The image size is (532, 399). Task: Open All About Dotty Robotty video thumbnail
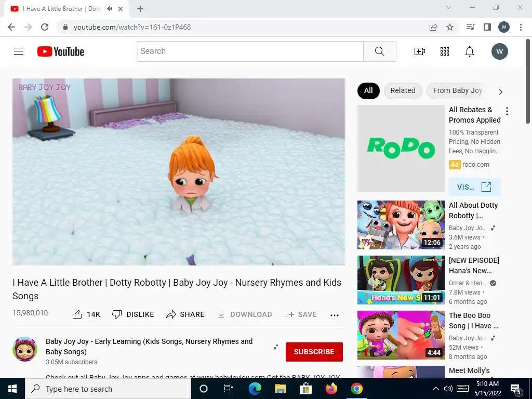click(401, 225)
